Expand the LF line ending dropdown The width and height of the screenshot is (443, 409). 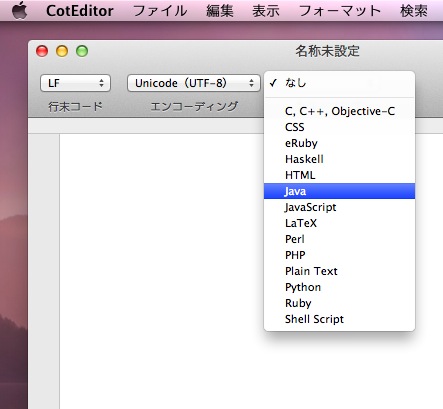[75, 83]
